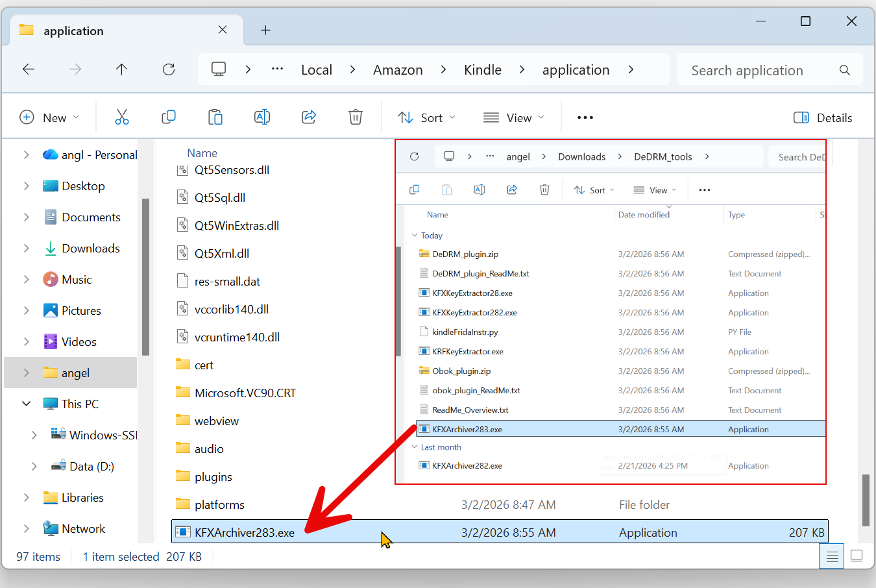The image size is (876, 588).
Task: Open a new tab with plus button
Action: coord(265,31)
